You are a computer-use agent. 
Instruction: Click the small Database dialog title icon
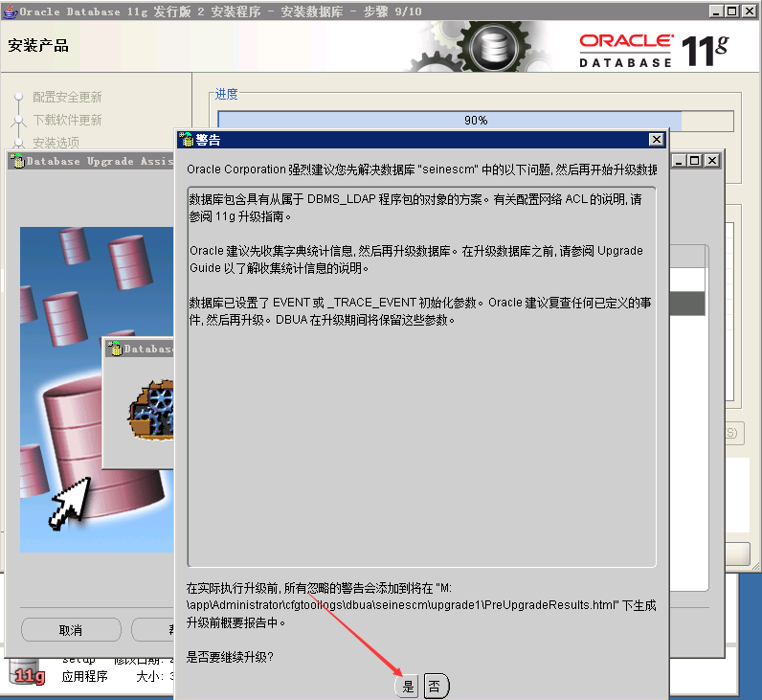pyautogui.click(x=115, y=349)
